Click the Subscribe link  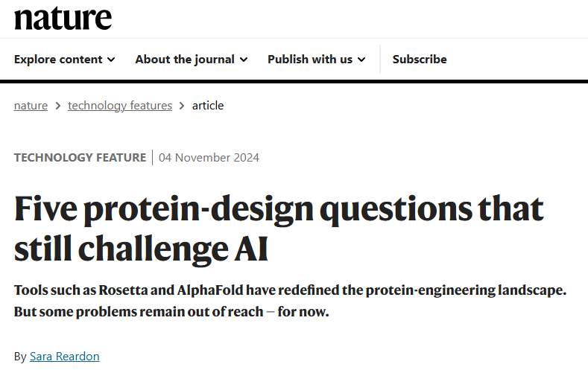pyautogui.click(x=420, y=60)
